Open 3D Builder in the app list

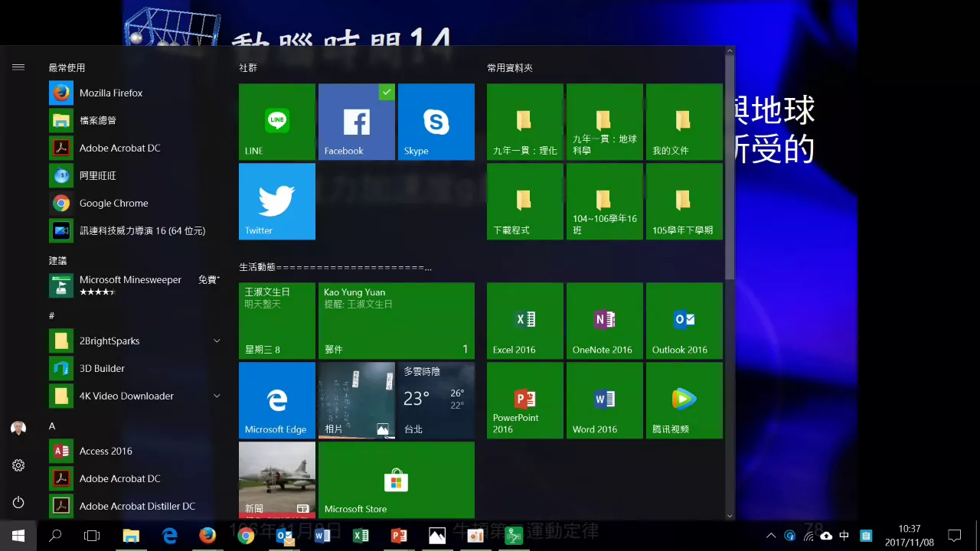[135, 368]
